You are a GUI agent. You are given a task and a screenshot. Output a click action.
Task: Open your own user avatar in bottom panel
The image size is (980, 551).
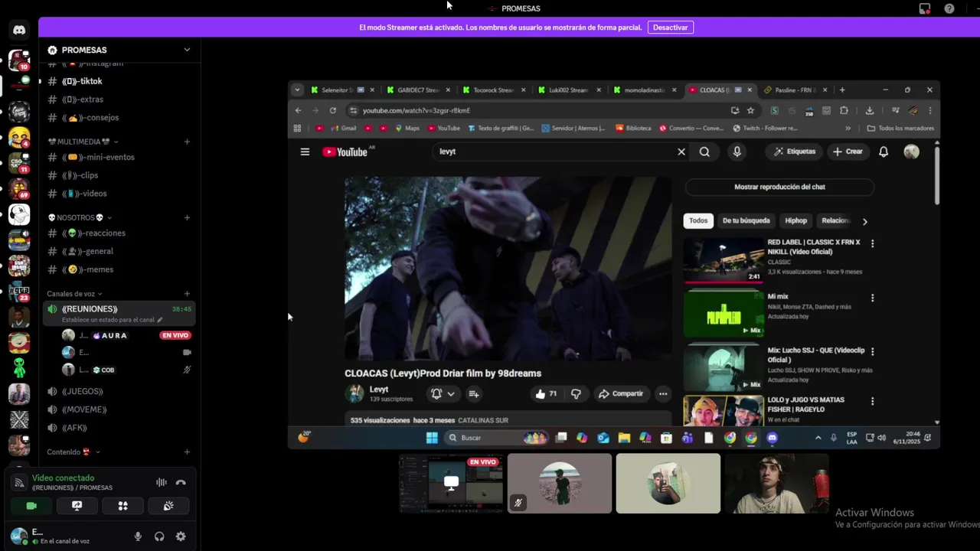[x=19, y=536]
